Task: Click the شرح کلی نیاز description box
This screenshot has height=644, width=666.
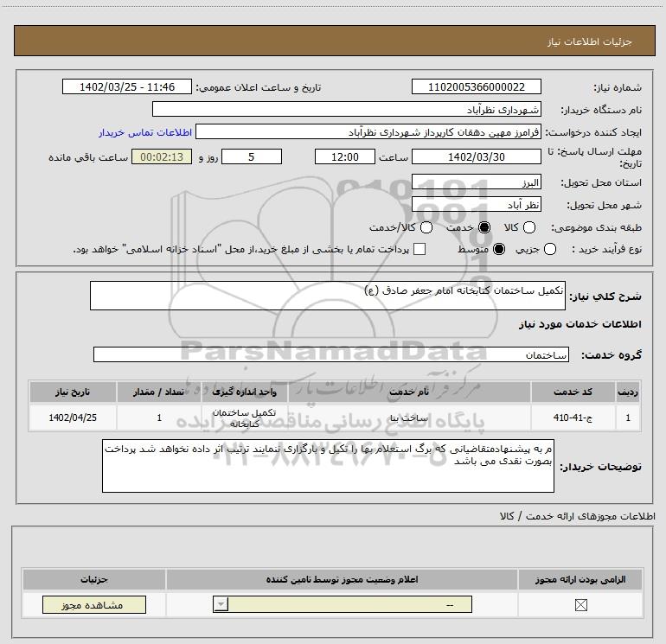Action: (x=328, y=296)
